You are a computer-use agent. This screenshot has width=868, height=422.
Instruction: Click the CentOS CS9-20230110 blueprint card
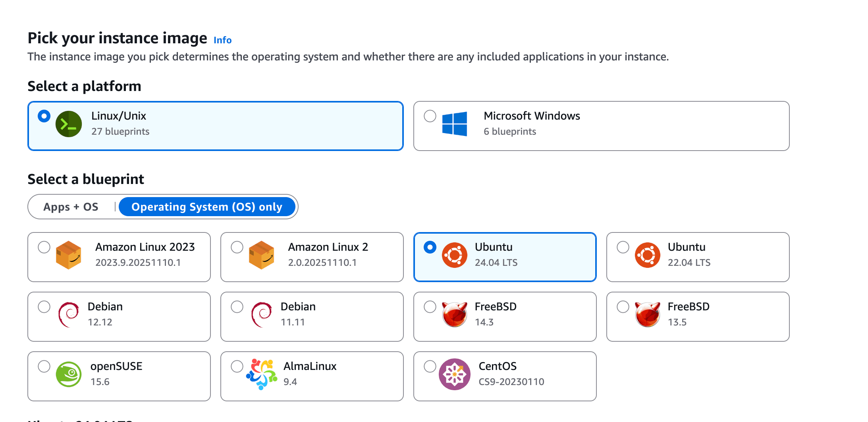click(x=505, y=376)
